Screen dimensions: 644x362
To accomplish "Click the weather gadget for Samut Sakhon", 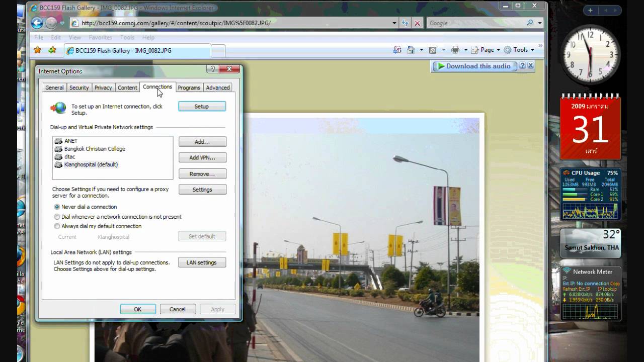I will pyautogui.click(x=591, y=243).
